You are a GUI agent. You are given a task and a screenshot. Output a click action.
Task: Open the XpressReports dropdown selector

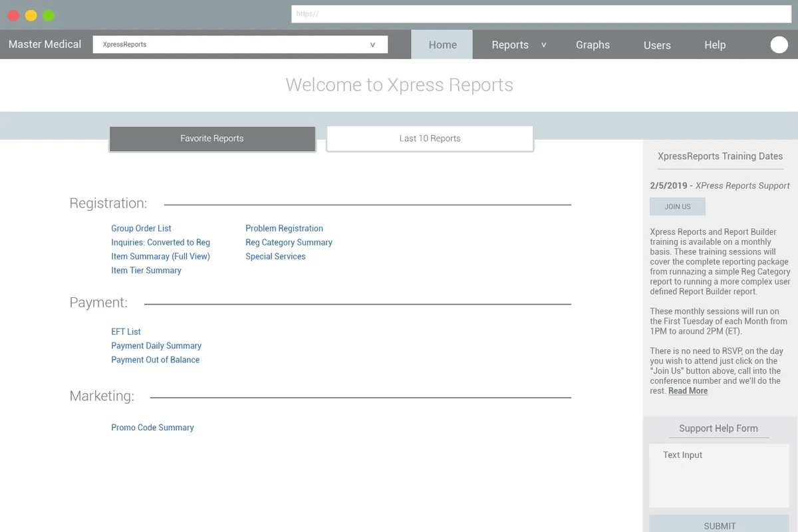click(240, 45)
